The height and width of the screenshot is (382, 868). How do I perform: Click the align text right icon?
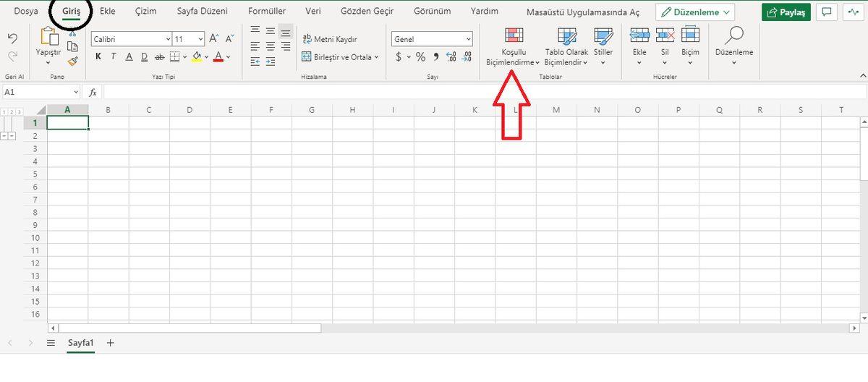[286, 46]
